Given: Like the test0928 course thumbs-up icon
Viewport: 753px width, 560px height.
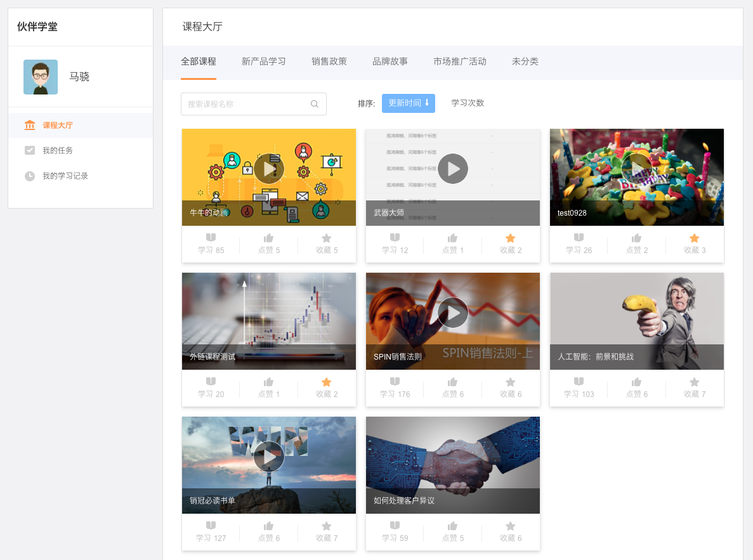Looking at the screenshot, I should tap(636, 238).
